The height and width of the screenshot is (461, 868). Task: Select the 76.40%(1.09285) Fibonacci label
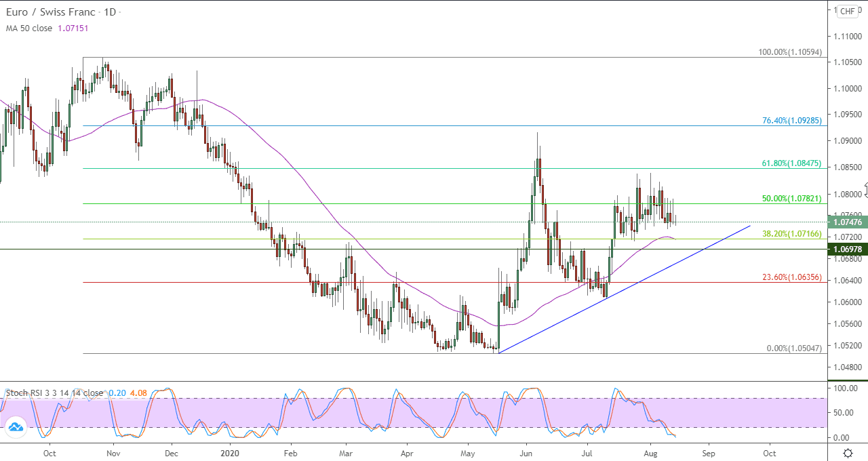point(792,121)
